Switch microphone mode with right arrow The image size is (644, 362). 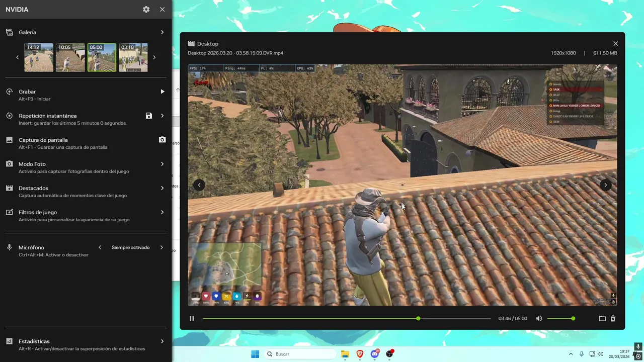point(162,247)
